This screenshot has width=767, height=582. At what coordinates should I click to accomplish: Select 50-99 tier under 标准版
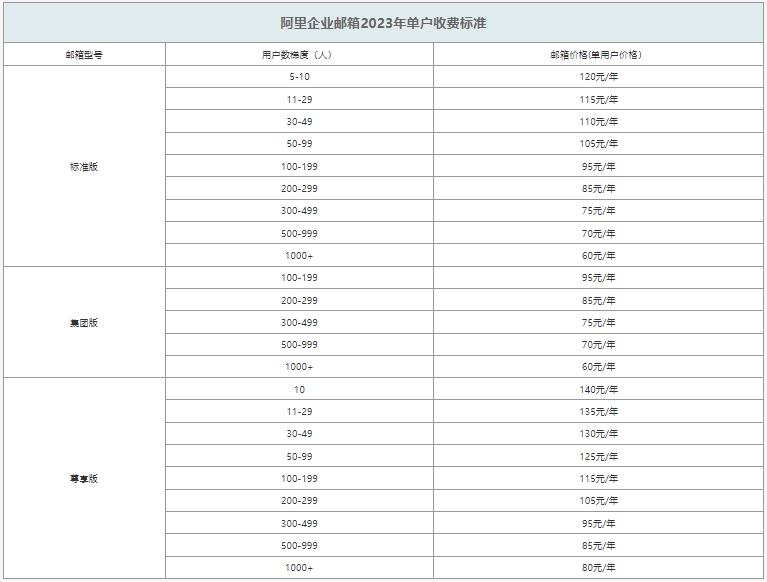tap(299, 144)
